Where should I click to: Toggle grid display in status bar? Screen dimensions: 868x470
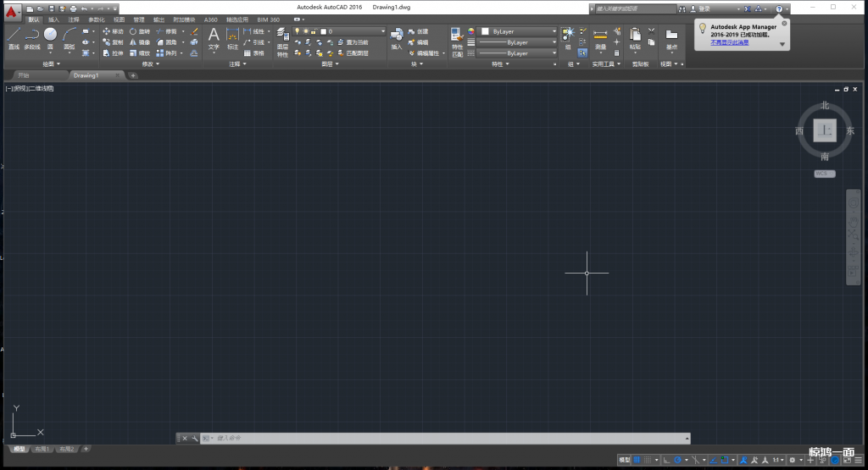pos(637,460)
